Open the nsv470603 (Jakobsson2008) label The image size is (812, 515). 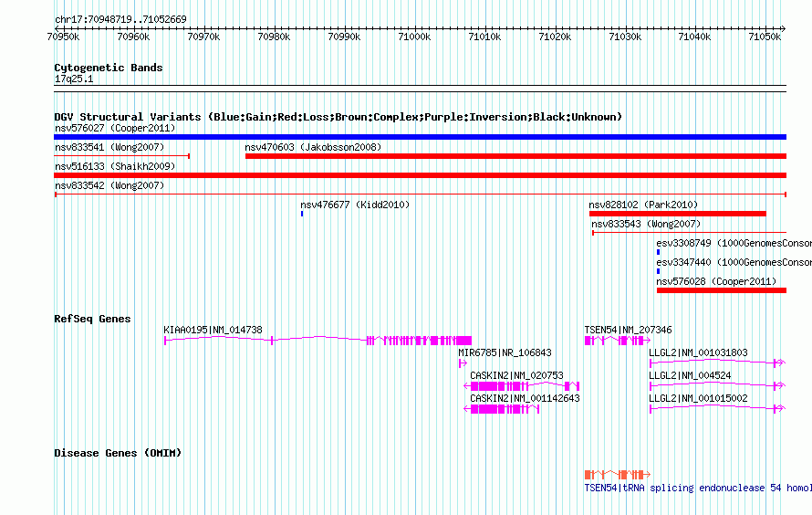coord(313,147)
